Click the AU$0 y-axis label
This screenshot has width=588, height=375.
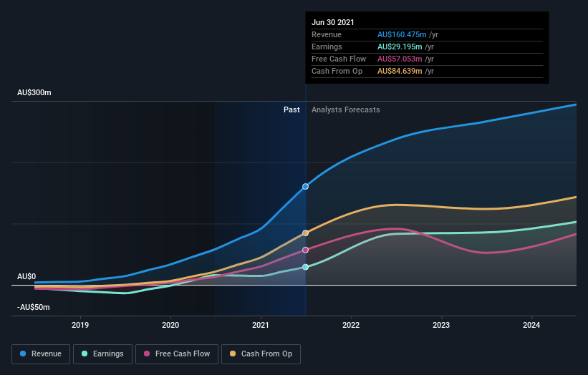26,276
